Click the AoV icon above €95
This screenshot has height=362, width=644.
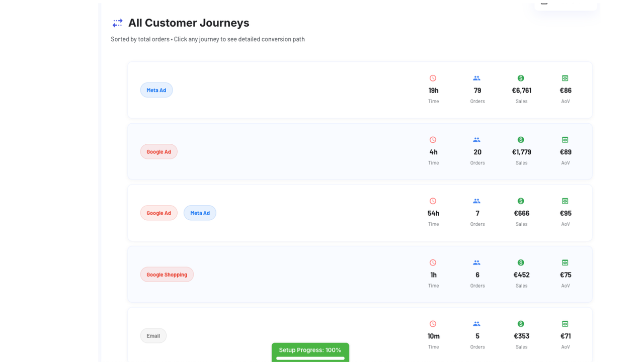tap(565, 201)
